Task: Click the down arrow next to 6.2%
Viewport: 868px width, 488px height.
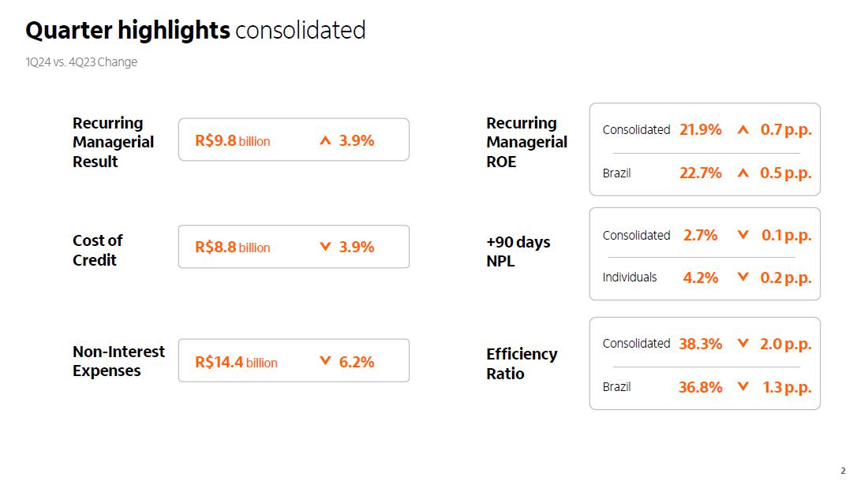Action: pos(325,361)
